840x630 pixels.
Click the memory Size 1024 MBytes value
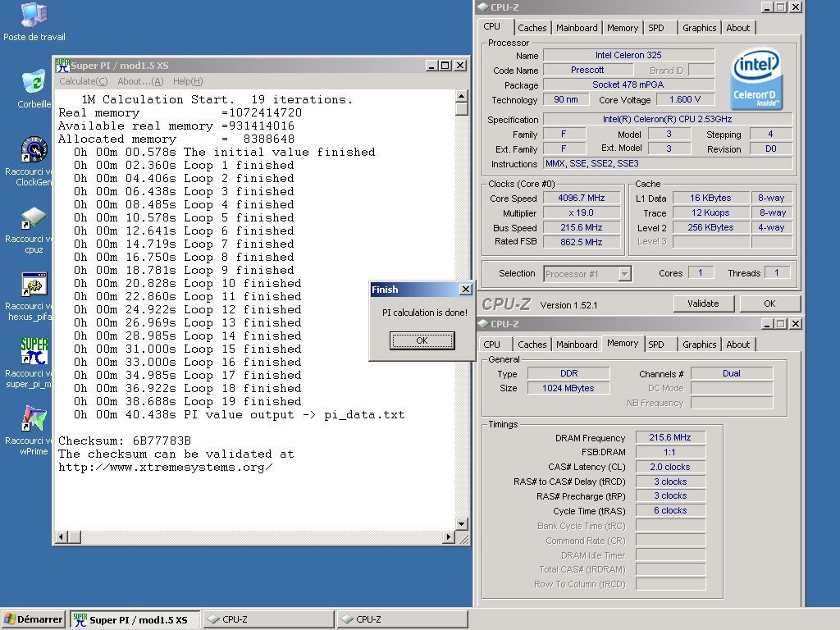click(x=568, y=388)
